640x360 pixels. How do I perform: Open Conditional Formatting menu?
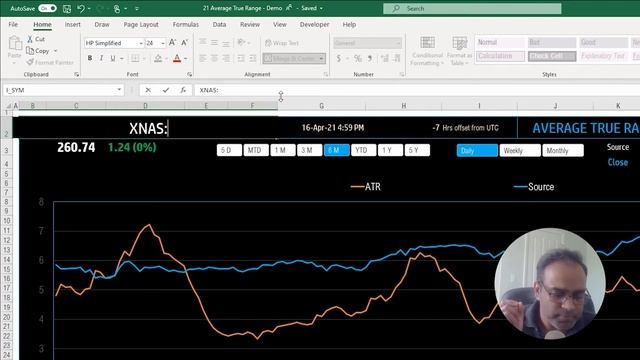click(x=427, y=51)
